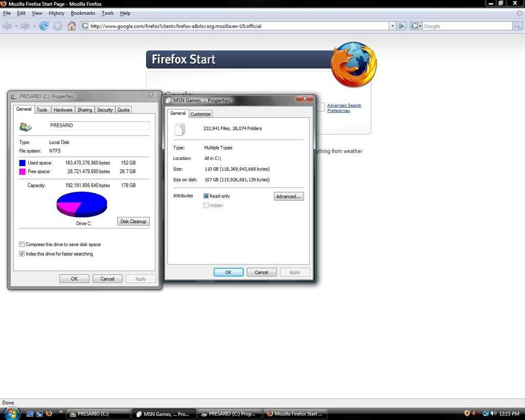The height and width of the screenshot is (420, 525).
Task: Click the security shield tray icon
Action: (467, 413)
